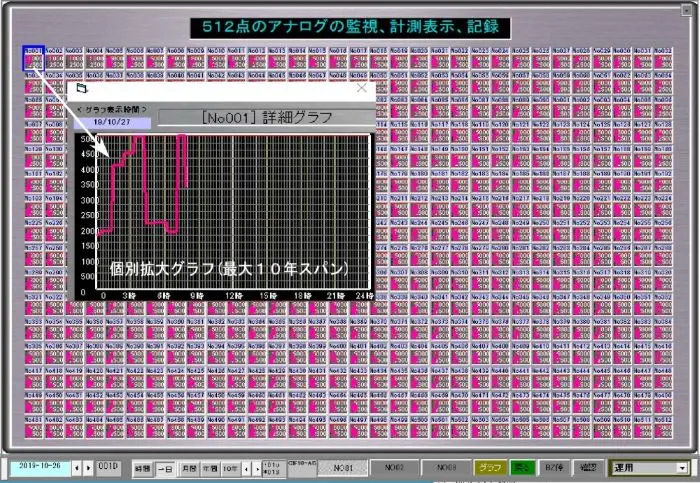Select the 一日 (one day) span button
The image size is (700, 483).
166,467
